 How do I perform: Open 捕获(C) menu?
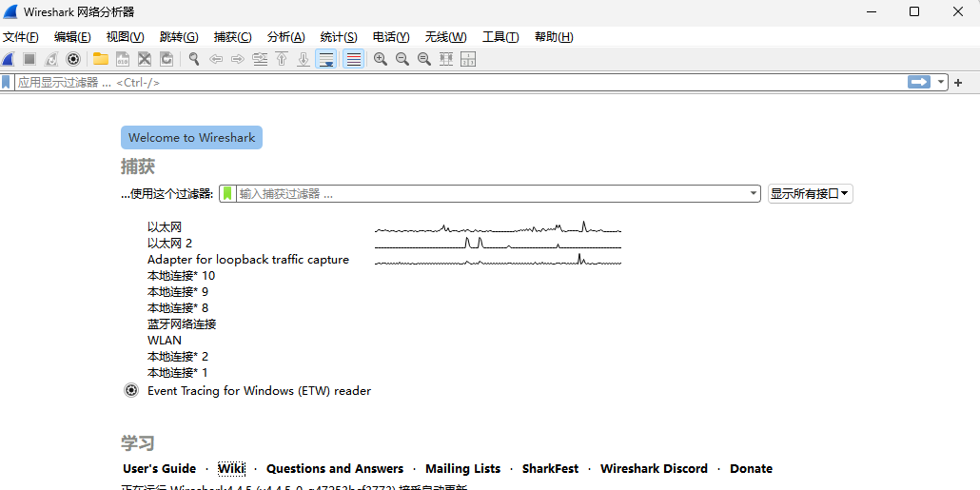[x=232, y=37]
